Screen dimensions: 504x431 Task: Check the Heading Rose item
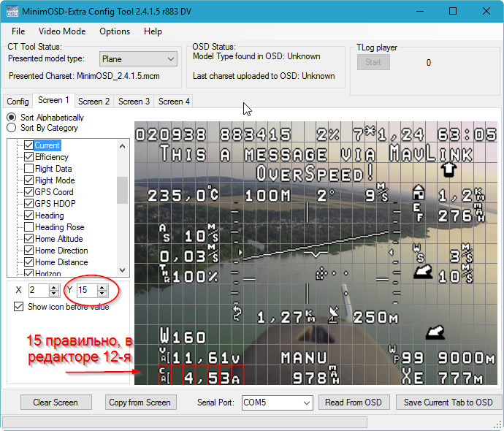point(28,227)
